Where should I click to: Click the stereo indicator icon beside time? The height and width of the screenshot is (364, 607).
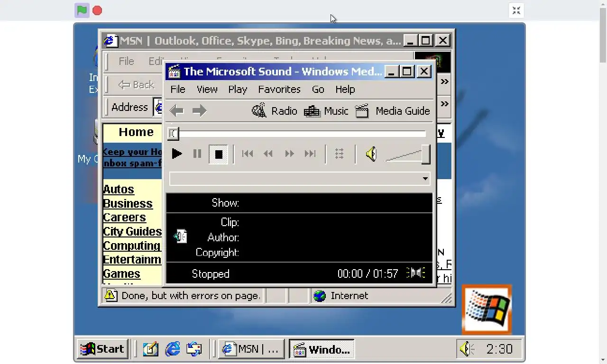[416, 273]
